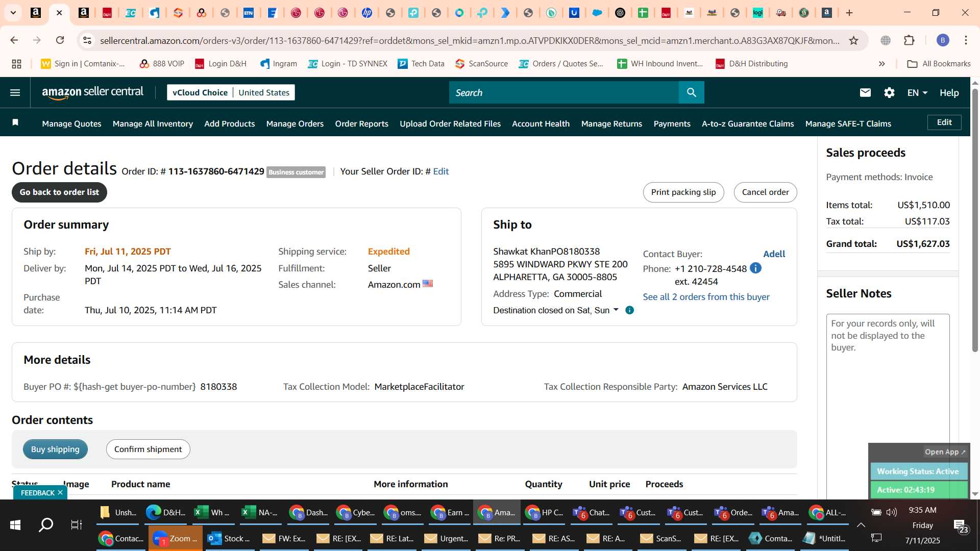
Task: Open the notification center icon
Action: 960,526
